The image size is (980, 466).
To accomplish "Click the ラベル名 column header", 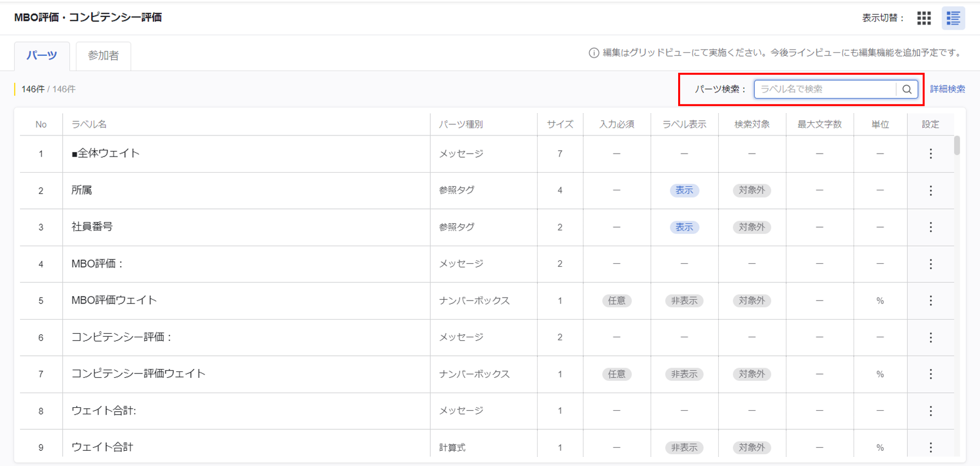I will click(x=89, y=124).
